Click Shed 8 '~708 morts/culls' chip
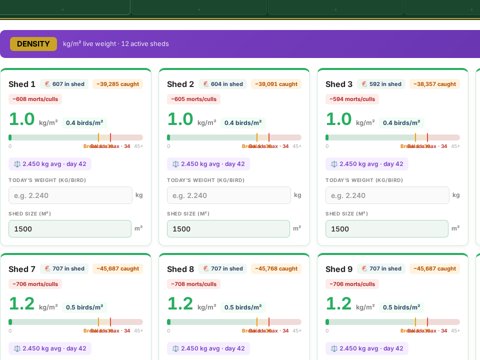The image size is (480, 360). tap(194, 284)
